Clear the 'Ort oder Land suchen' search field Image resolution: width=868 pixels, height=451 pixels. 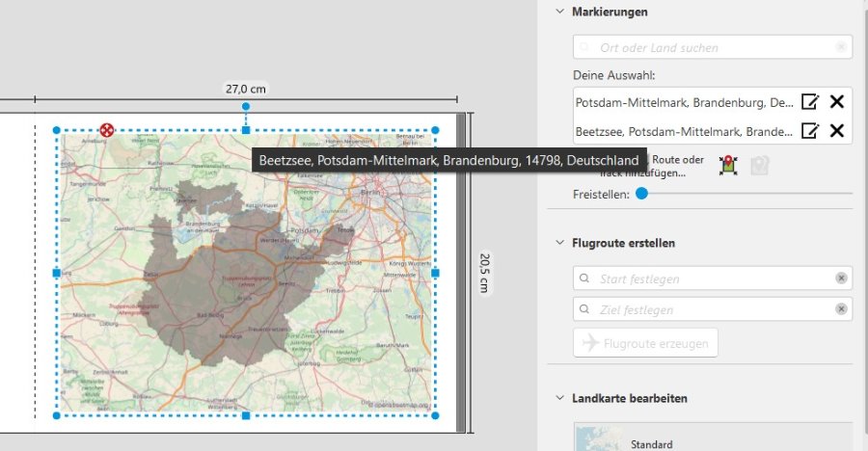(x=841, y=47)
